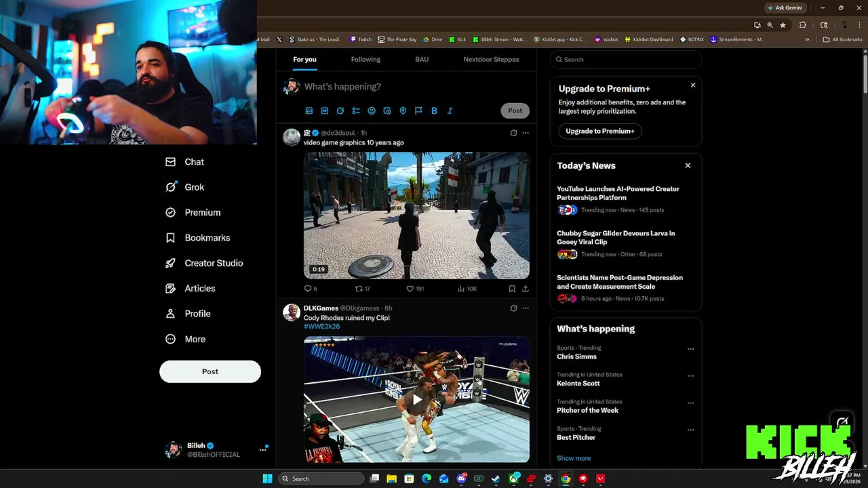Share the de3dsoul post
This screenshot has width=868, height=488.
click(x=526, y=289)
